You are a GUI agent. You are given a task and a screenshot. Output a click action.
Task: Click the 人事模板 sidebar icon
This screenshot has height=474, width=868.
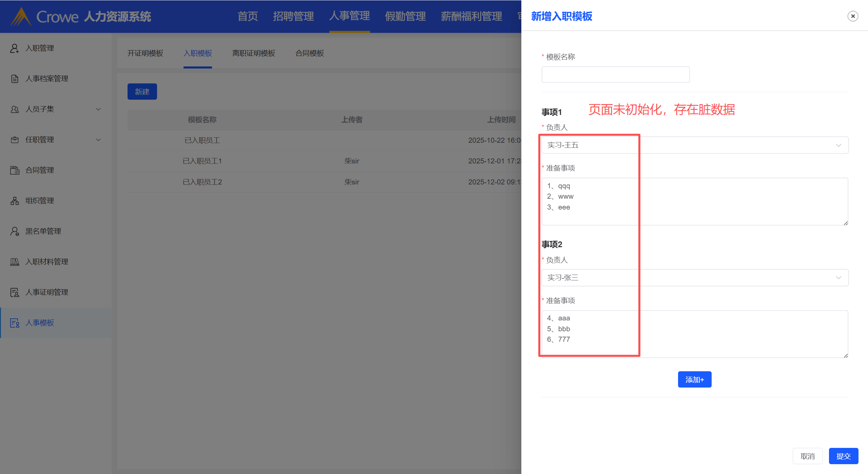point(14,323)
